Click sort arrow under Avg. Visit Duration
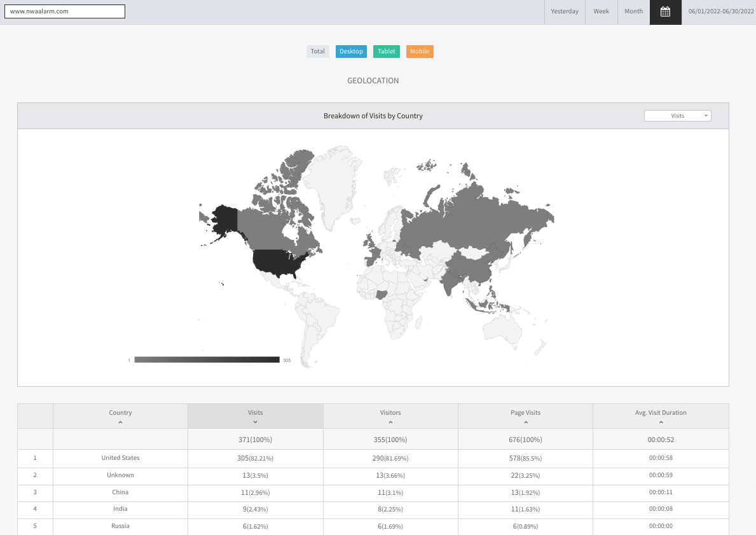This screenshot has height=535, width=756. pos(661,422)
